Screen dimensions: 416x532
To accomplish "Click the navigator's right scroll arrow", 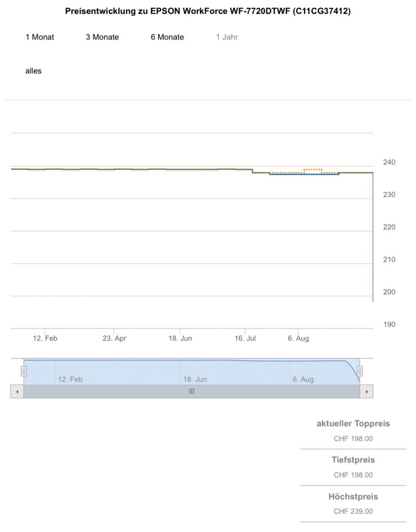I will (x=367, y=391).
